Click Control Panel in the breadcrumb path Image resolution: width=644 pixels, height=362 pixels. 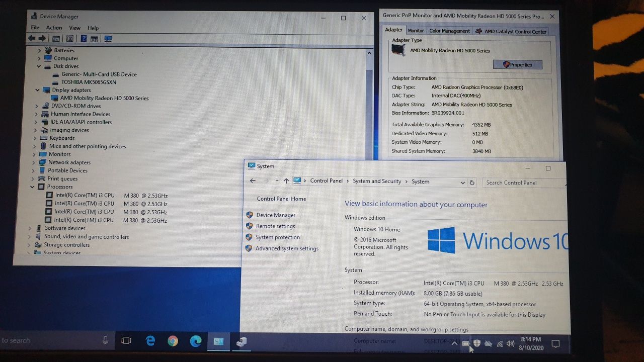(326, 181)
